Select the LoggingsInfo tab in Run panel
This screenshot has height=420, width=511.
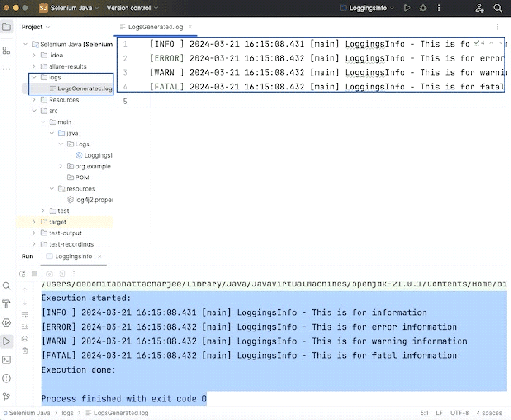pos(73,256)
